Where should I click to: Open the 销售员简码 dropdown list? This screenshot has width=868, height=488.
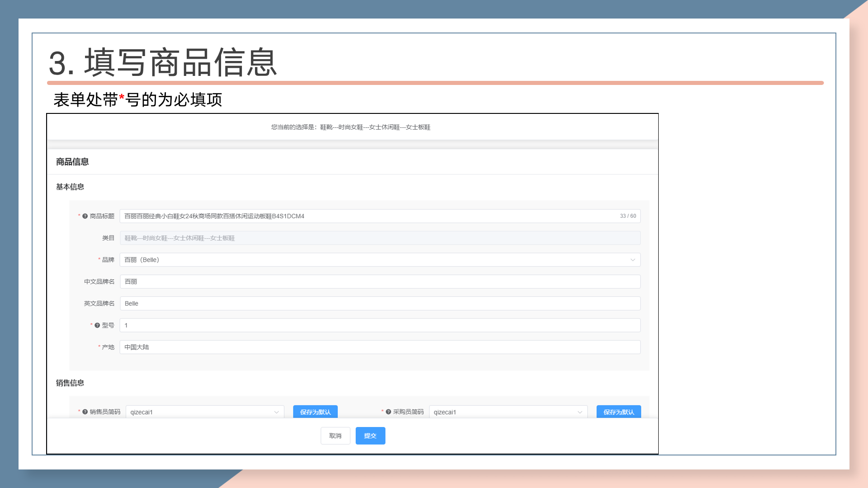(276, 412)
